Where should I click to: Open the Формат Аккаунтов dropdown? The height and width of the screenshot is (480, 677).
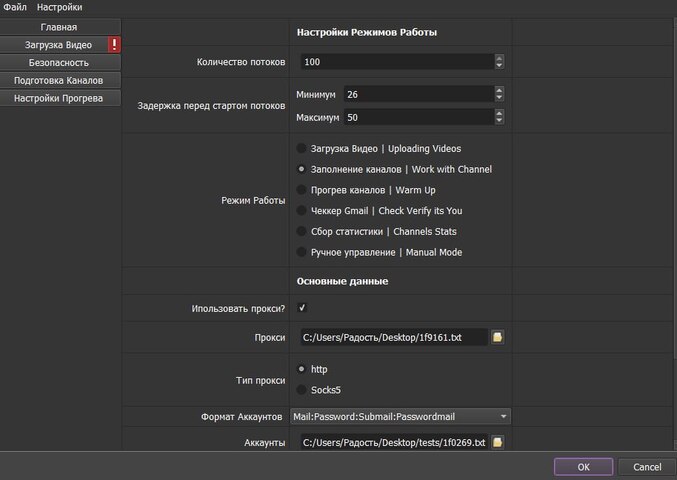pyautogui.click(x=401, y=416)
